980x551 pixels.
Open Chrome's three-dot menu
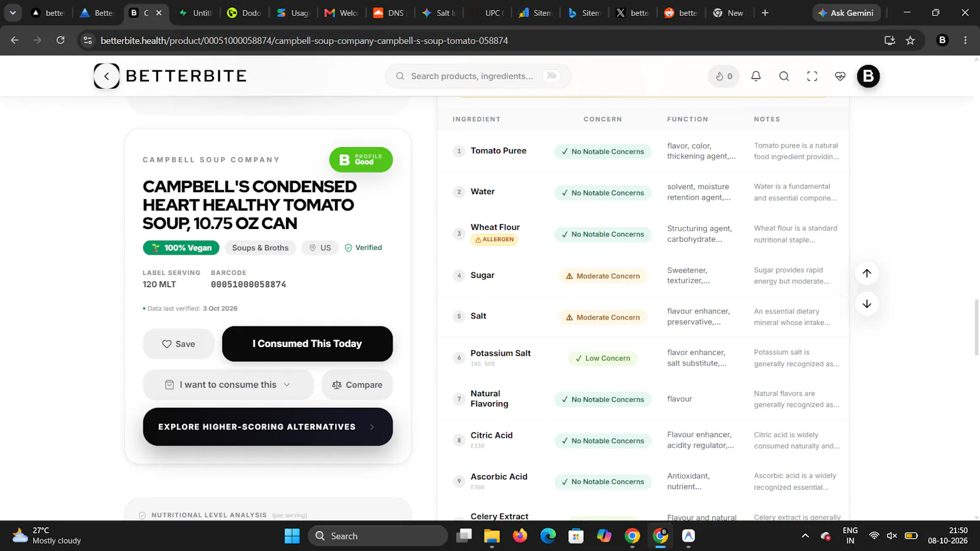click(965, 40)
